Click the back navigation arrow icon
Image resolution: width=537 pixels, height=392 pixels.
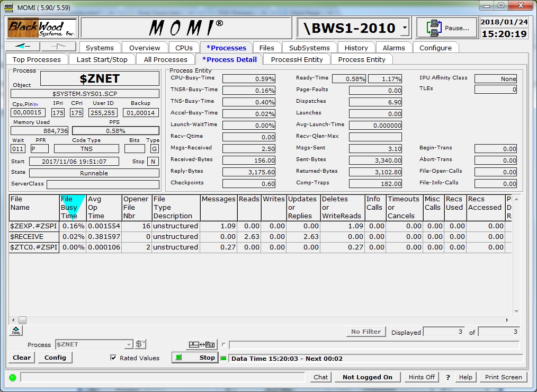point(23,47)
